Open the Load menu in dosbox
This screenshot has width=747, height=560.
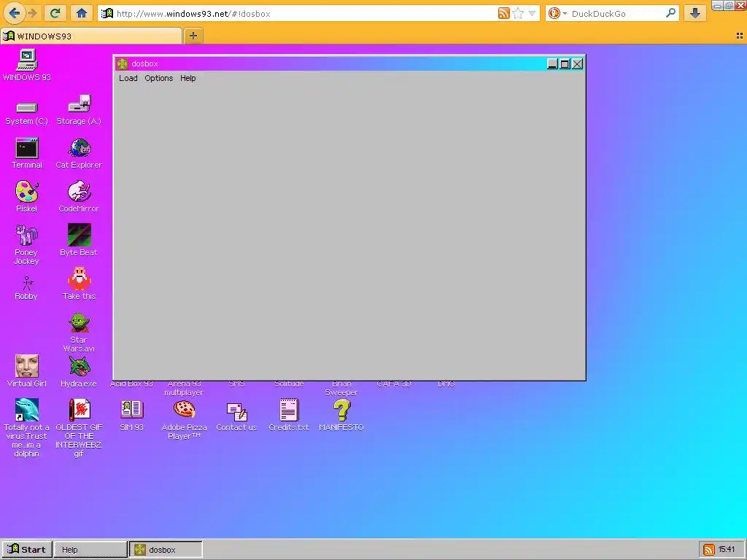128,78
